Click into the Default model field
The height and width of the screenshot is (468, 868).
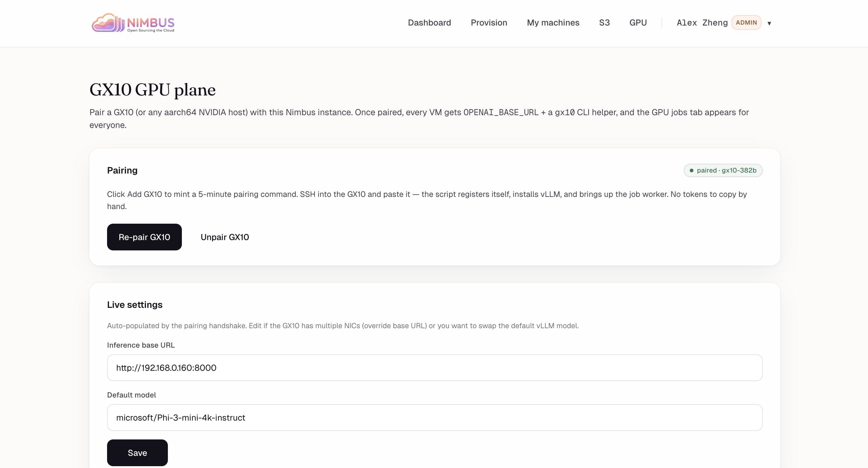(434, 418)
